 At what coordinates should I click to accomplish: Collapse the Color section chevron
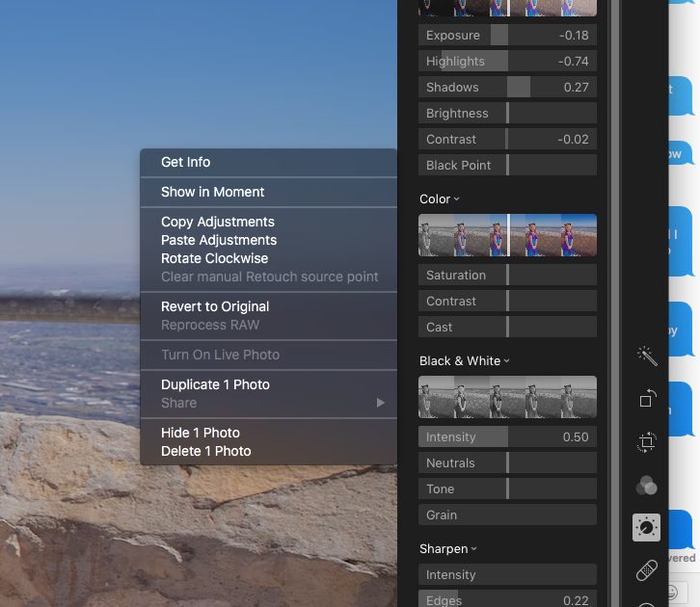(x=456, y=198)
